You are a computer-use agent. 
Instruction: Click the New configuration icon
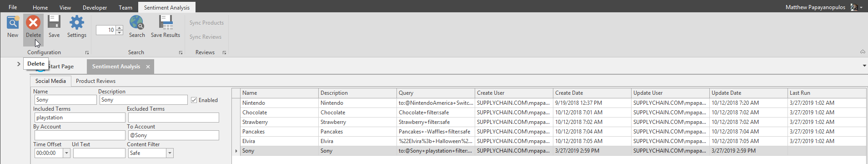[x=13, y=22]
